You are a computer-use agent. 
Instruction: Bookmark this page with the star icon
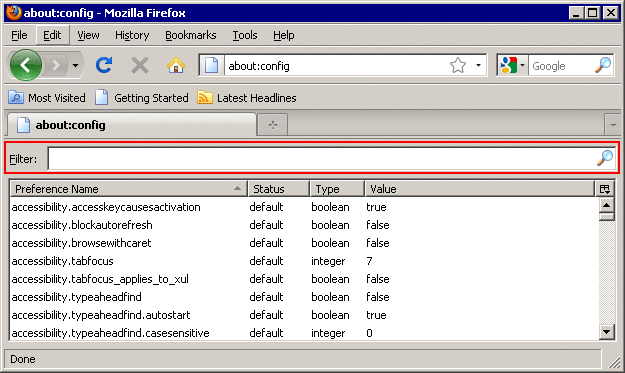[x=458, y=65]
